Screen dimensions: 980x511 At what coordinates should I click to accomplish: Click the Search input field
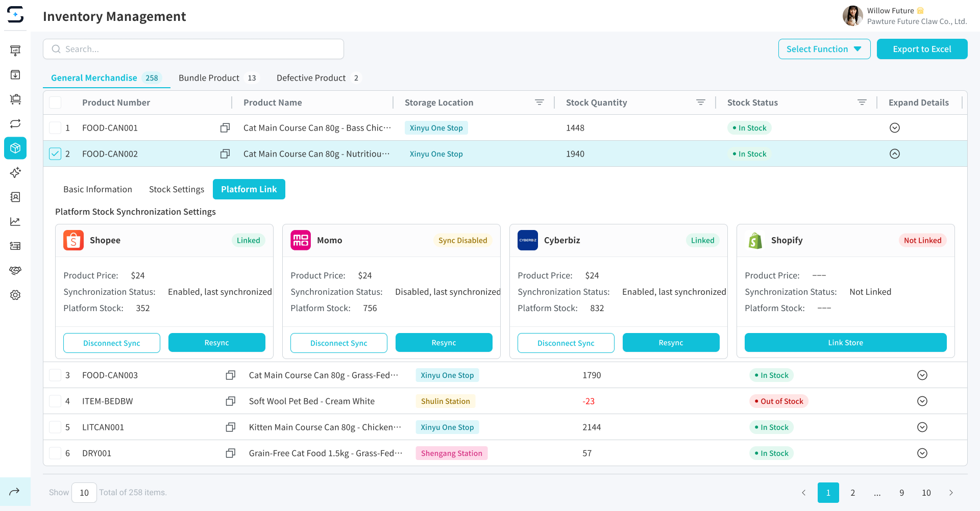[194, 49]
